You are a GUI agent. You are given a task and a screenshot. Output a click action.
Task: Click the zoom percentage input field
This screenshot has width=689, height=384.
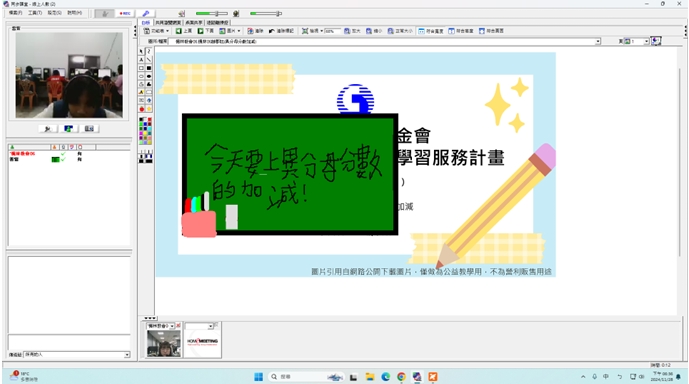click(332, 31)
